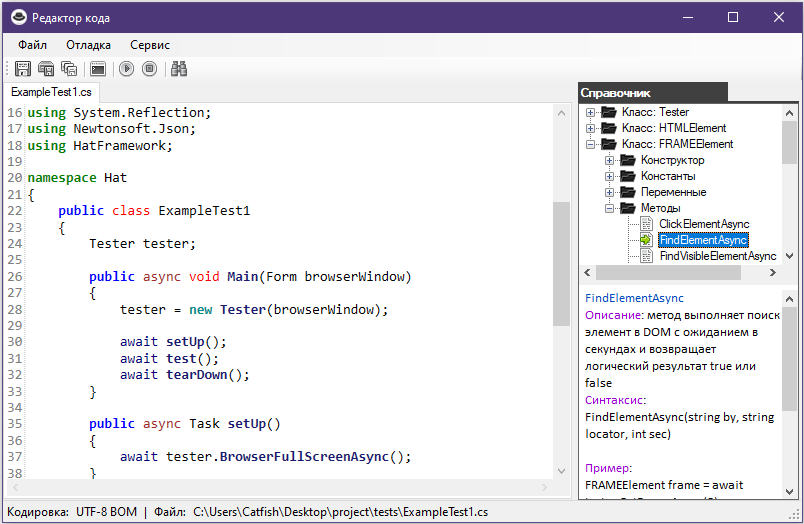Expand the Класс: Tester node
The image size is (804, 524).
(x=591, y=112)
